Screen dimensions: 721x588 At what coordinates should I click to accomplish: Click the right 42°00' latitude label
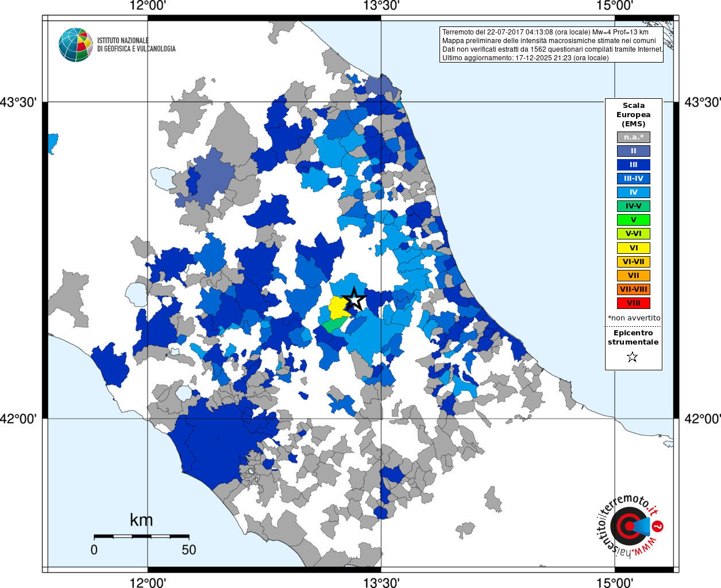coord(703,419)
